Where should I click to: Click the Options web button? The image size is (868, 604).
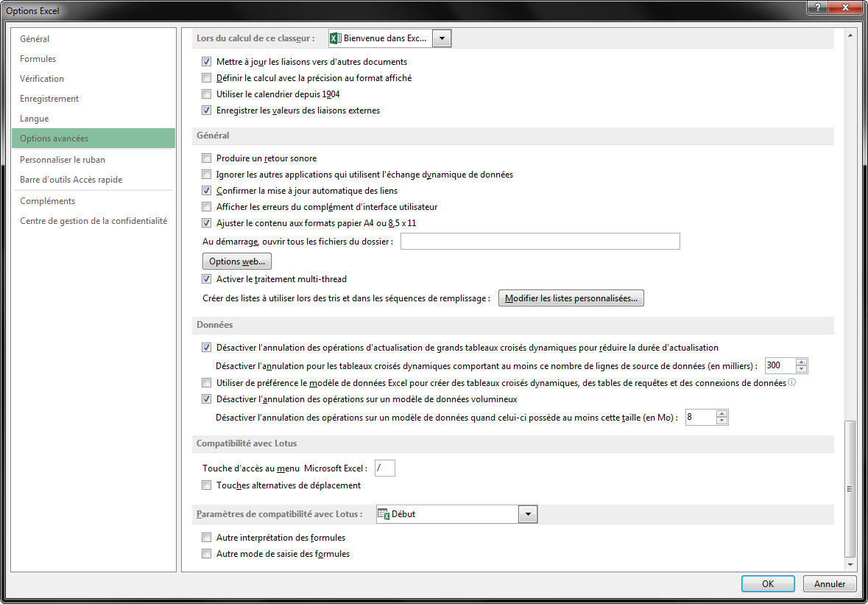click(x=237, y=261)
